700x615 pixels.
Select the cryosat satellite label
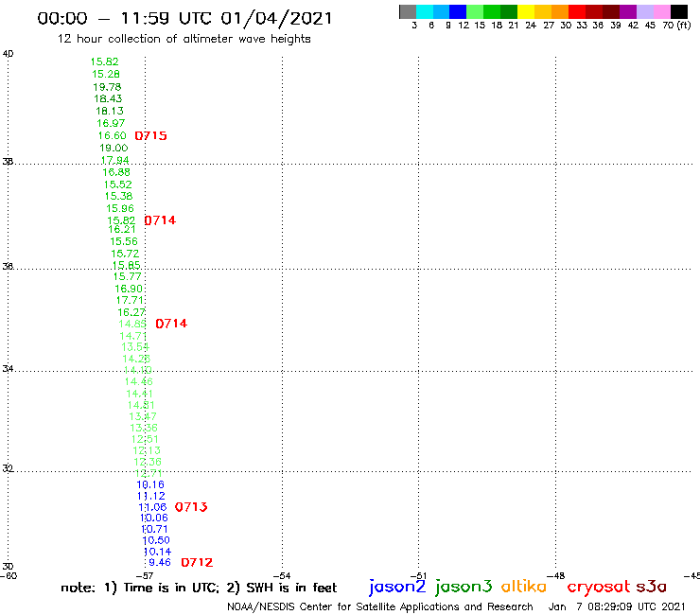tap(599, 587)
